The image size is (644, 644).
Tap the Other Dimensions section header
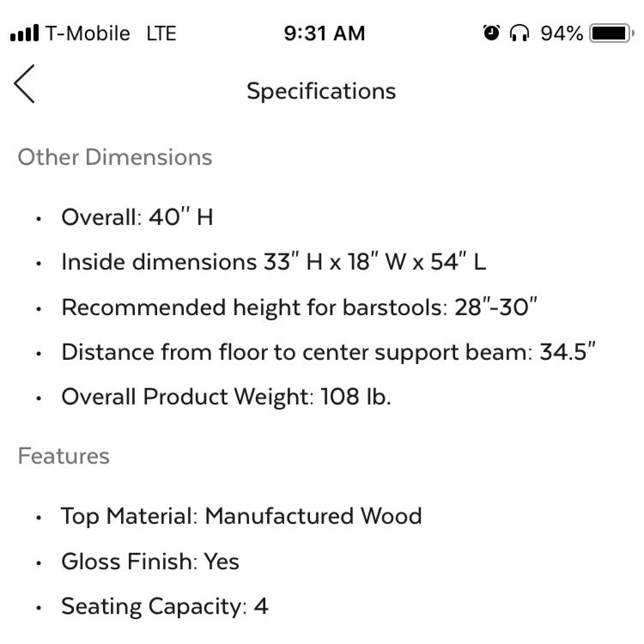[x=115, y=157]
